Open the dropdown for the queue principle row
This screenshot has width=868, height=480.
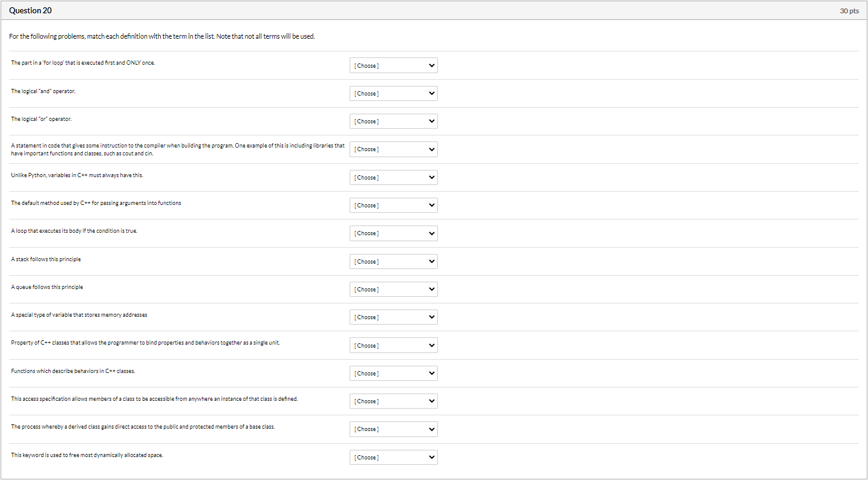coord(394,290)
